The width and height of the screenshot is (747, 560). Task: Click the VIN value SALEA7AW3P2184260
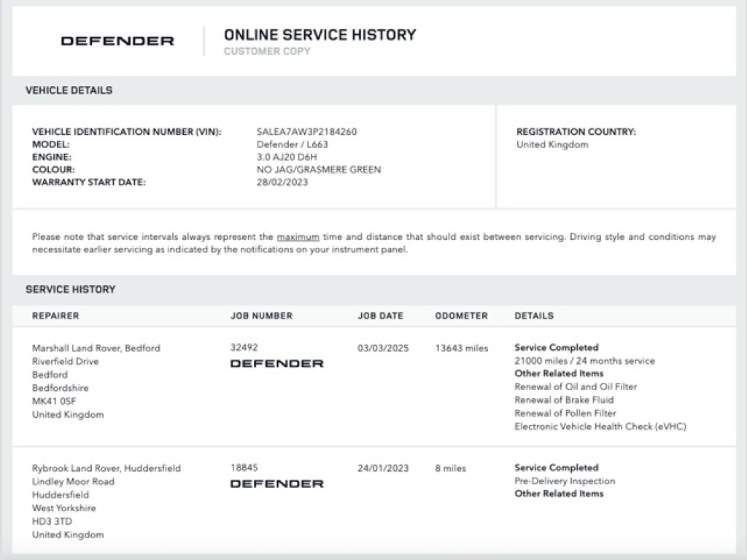tap(306, 132)
